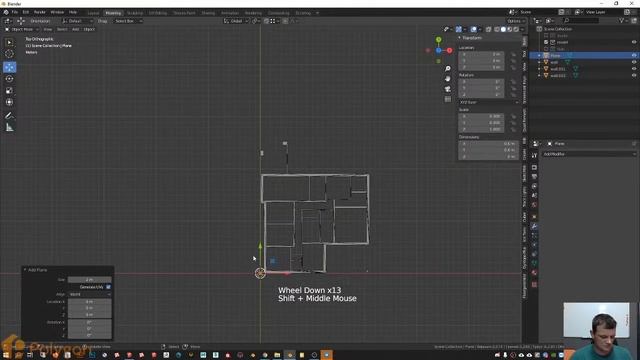Open the Object Data properties tab icon
This screenshot has width=640, height=360.
pos(534,263)
